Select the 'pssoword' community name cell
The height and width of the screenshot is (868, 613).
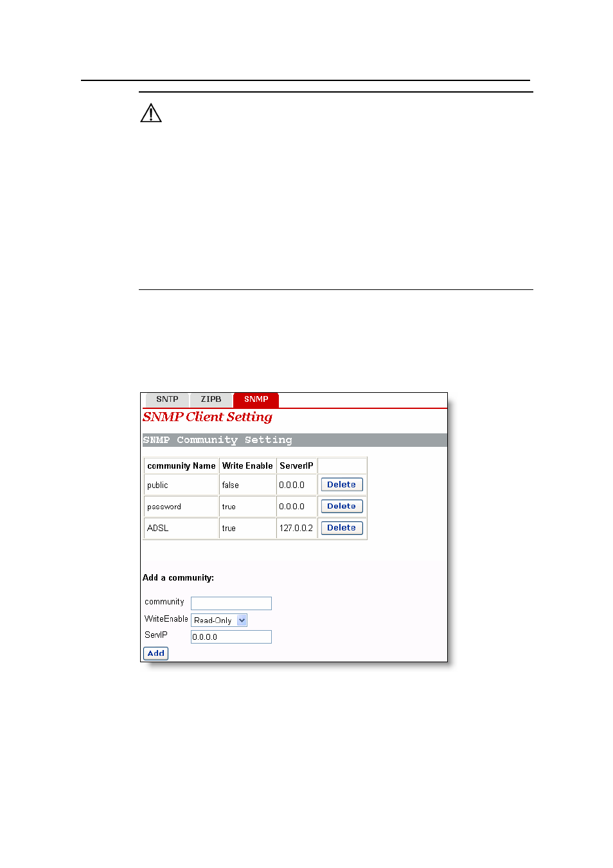click(x=182, y=507)
